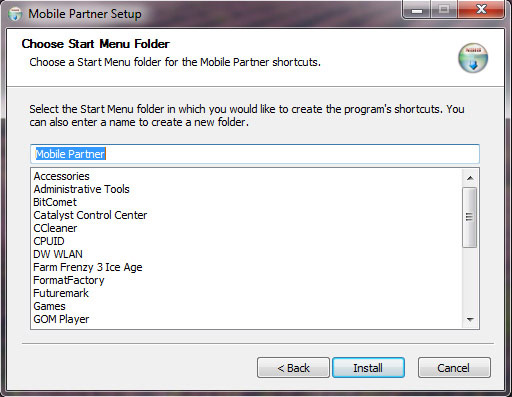The height and width of the screenshot is (397, 512).
Task: Select the Accessories folder
Action: tap(62, 176)
